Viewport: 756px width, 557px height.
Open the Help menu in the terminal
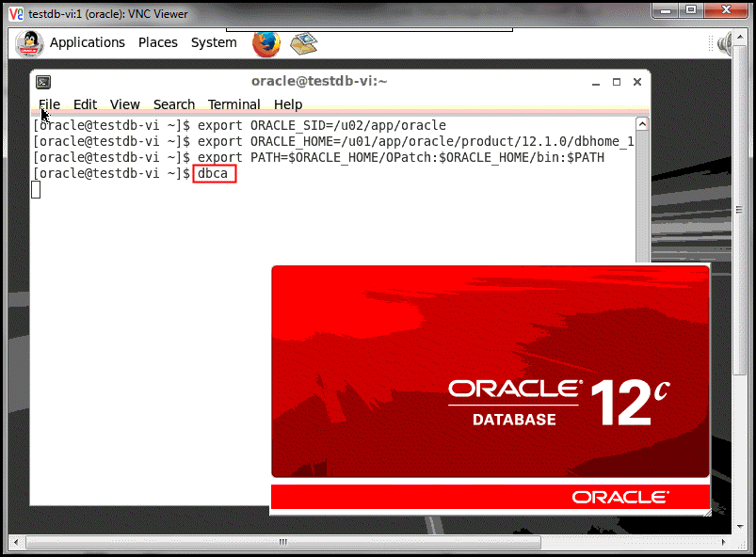(287, 104)
